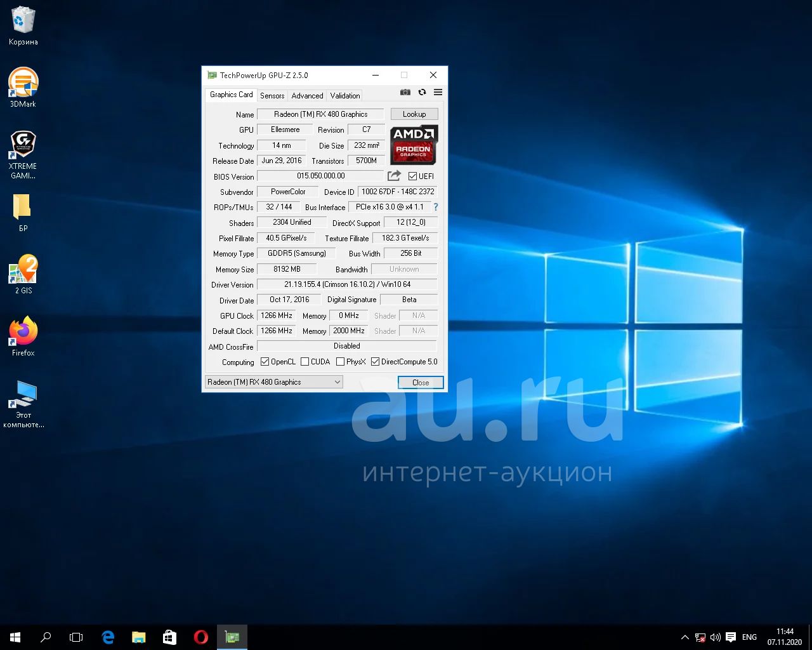812x650 pixels.
Task: Switch to the Validation tab
Action: pos(345,96)
